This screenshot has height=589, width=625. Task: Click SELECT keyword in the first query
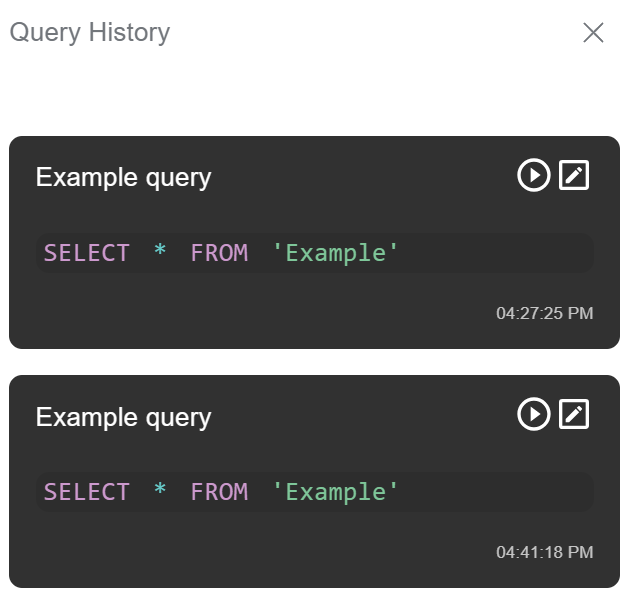(87, 253)
